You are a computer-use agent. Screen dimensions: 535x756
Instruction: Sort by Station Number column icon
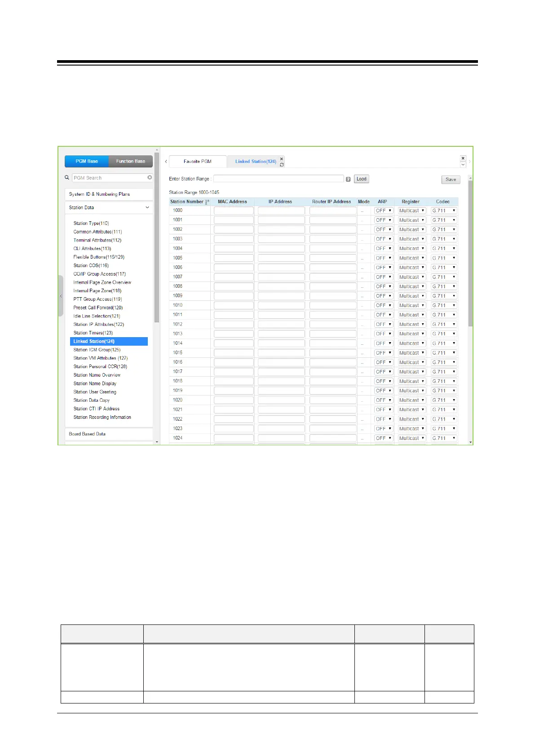tap(207, 202)
